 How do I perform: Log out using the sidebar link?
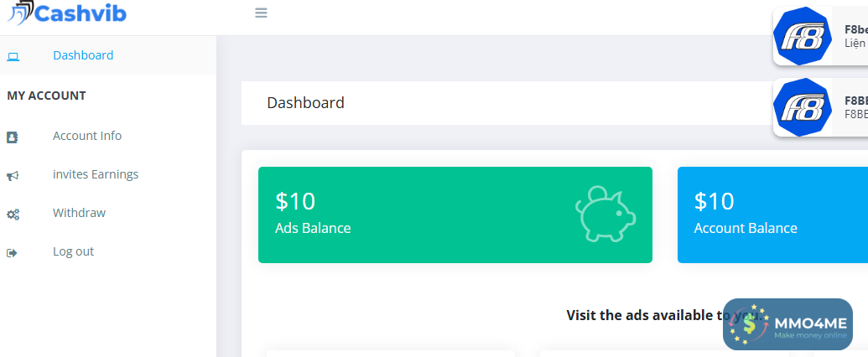(x=73, y=251)
